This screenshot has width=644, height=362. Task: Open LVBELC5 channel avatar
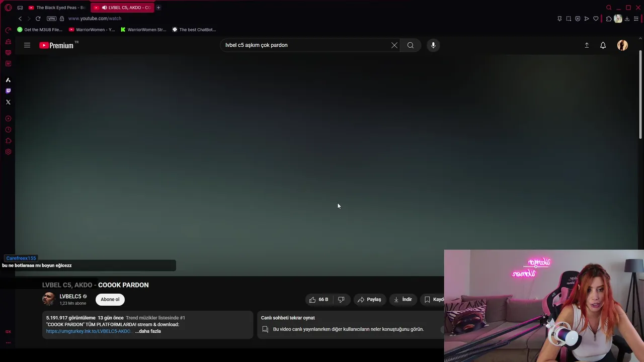(49, 299)
